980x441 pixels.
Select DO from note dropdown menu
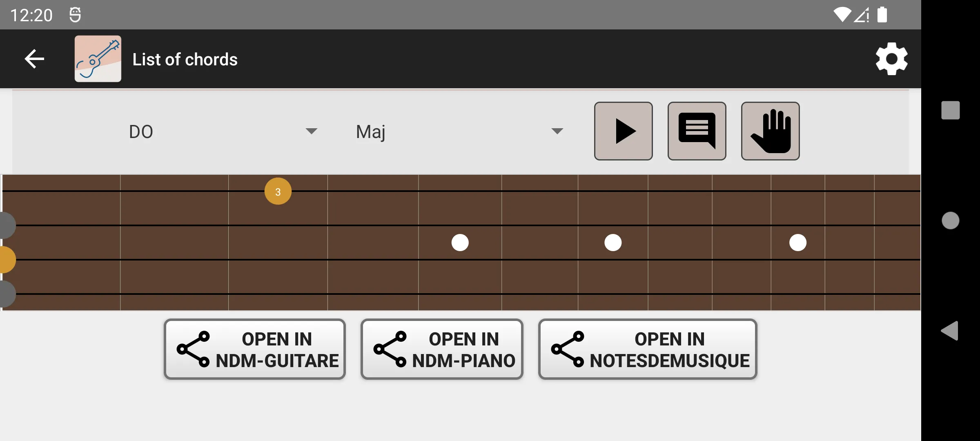click(221, 131)
